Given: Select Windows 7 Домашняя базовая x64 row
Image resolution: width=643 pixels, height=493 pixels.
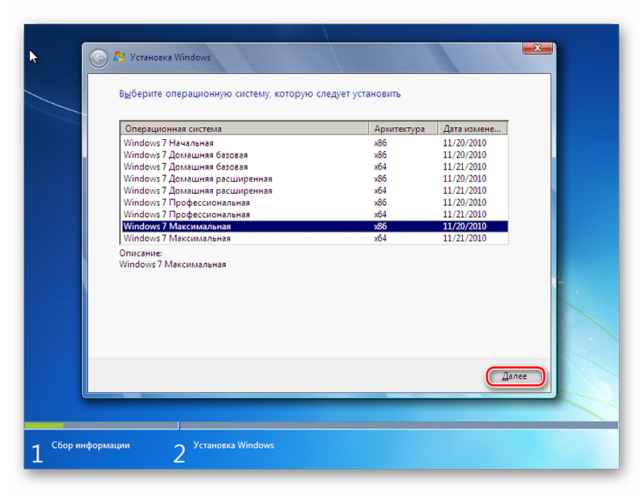Looking at the screenshot, I should coord(315,167).
